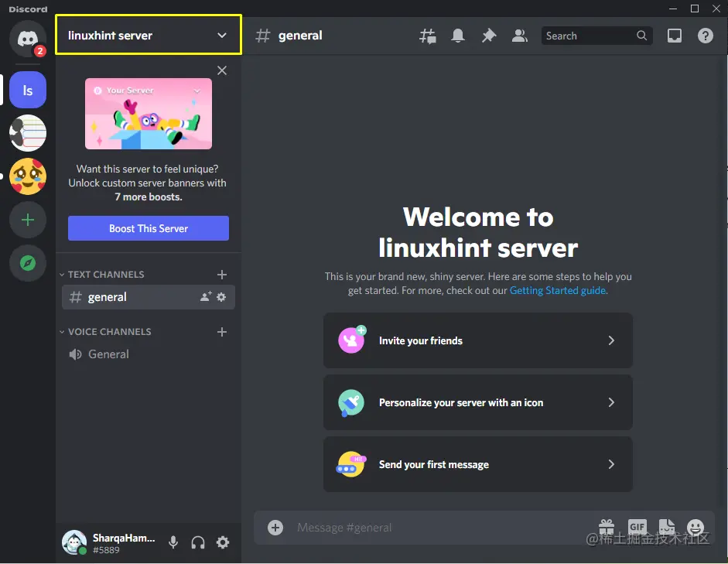
Task: Click Send your first message card
Action: coord(478,464)
